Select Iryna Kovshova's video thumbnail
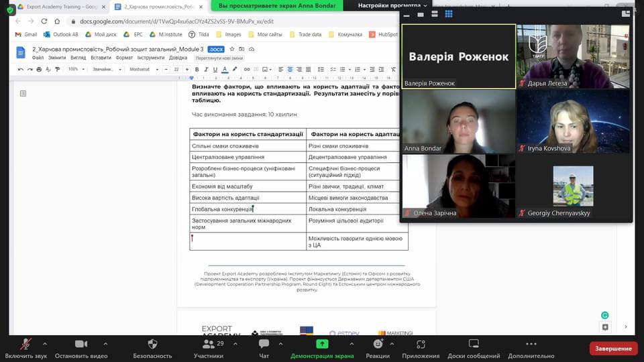 coord(573,121)
